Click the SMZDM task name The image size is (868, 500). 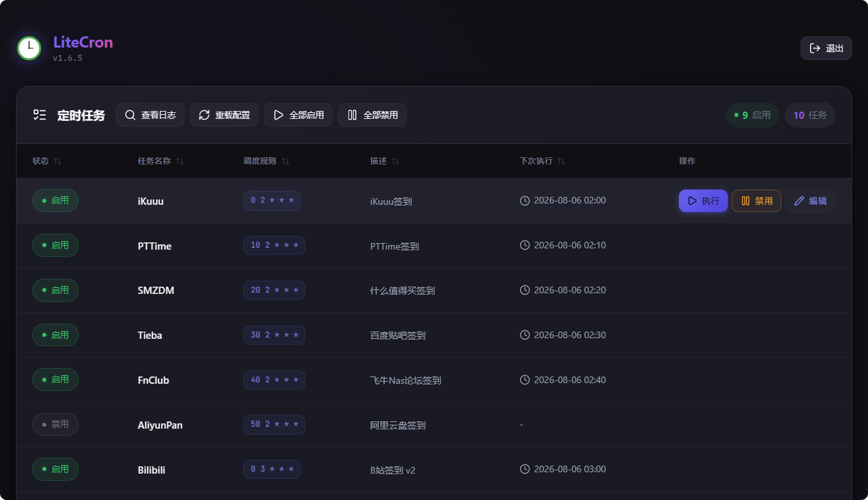click(x=156, y=291)
